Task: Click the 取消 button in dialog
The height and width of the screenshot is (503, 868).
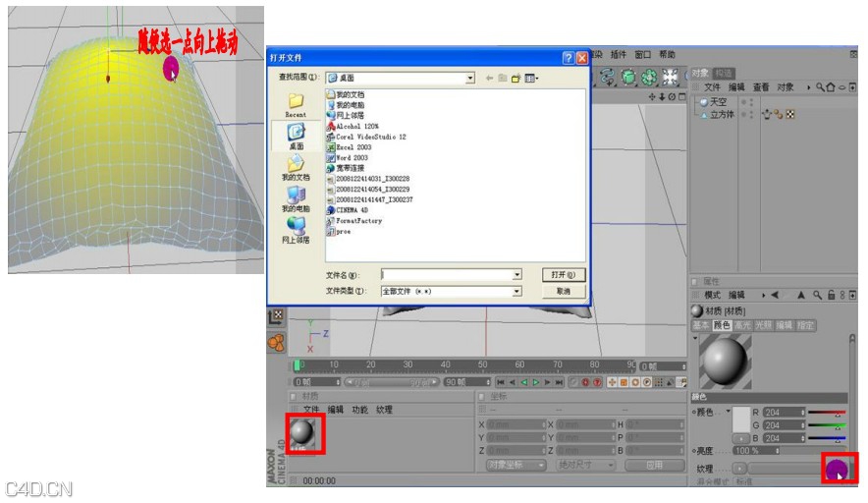Action: [563, 291]
